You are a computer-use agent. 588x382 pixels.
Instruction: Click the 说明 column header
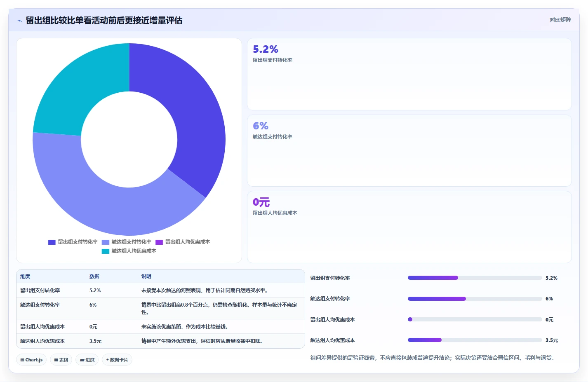[146, 277]
